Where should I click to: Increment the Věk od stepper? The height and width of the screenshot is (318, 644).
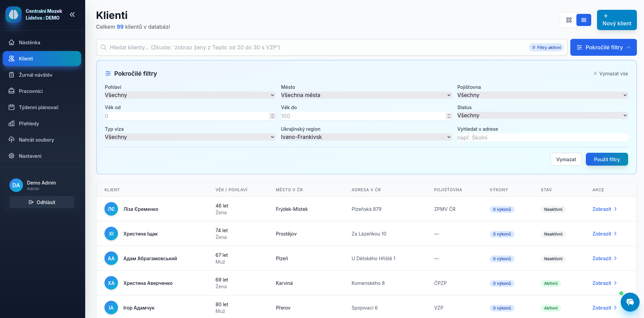pyautogui.click(x=272, y=115)
